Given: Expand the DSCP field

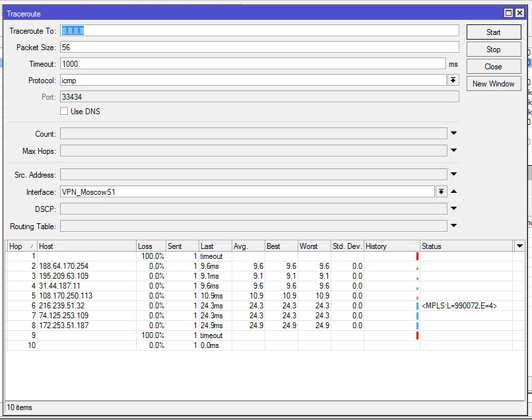Looking at the screenshot, I should 454,209.
